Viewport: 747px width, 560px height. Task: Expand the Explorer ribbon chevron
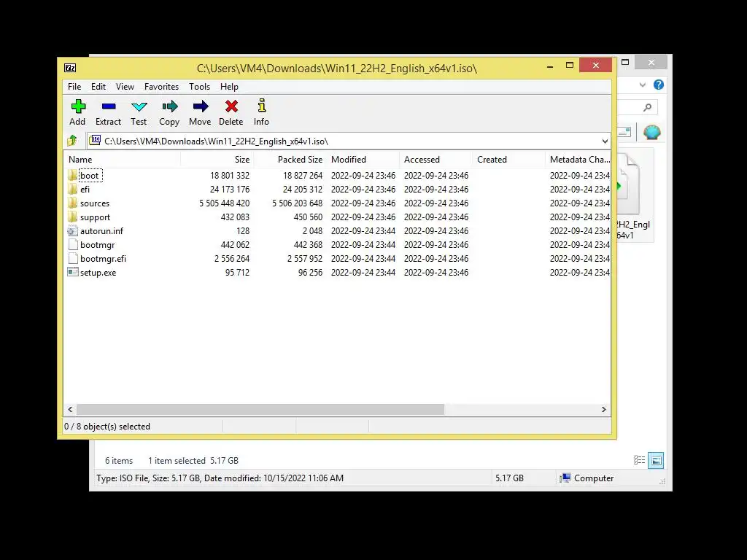click(643, 85)
